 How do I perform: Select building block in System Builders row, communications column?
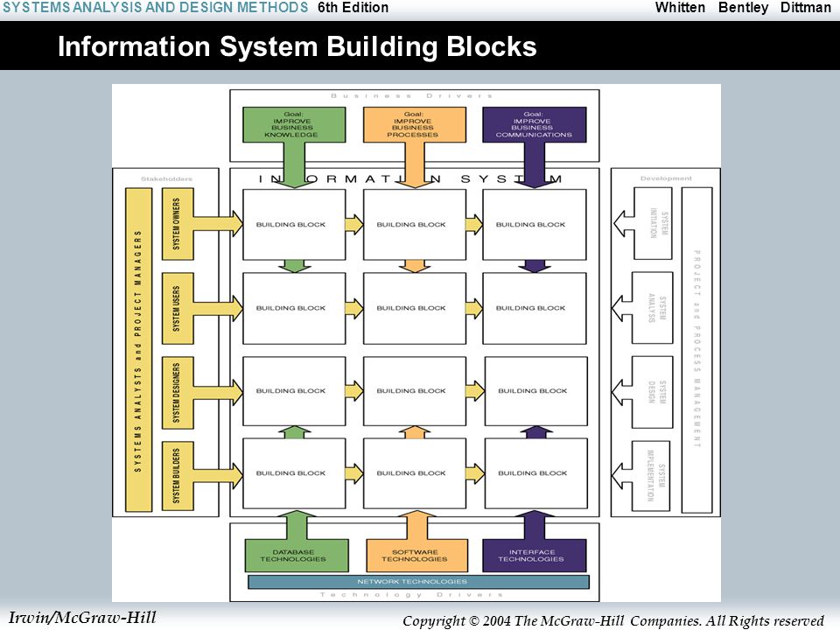(535, 473)
